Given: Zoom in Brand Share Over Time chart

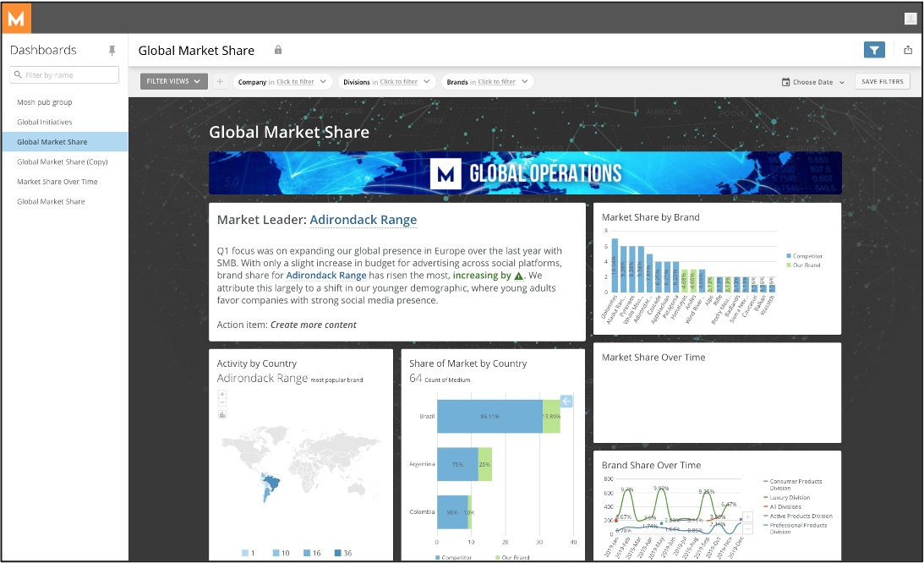Looking at the screenshot, I should (x=747, y=517).
